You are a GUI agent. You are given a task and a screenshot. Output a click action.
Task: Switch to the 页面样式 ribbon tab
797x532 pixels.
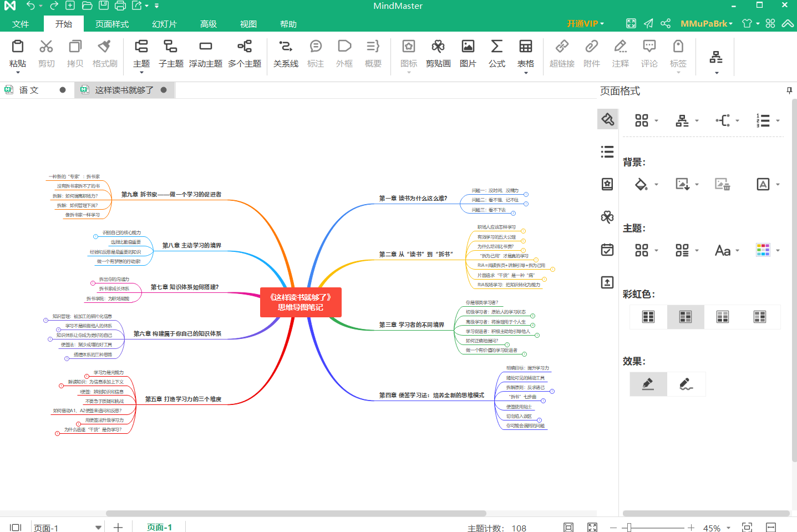(112, 24)
